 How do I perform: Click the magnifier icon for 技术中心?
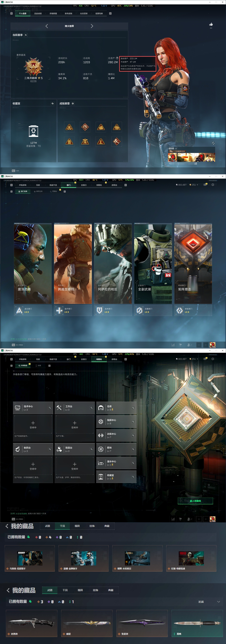(x=50, y=408)
